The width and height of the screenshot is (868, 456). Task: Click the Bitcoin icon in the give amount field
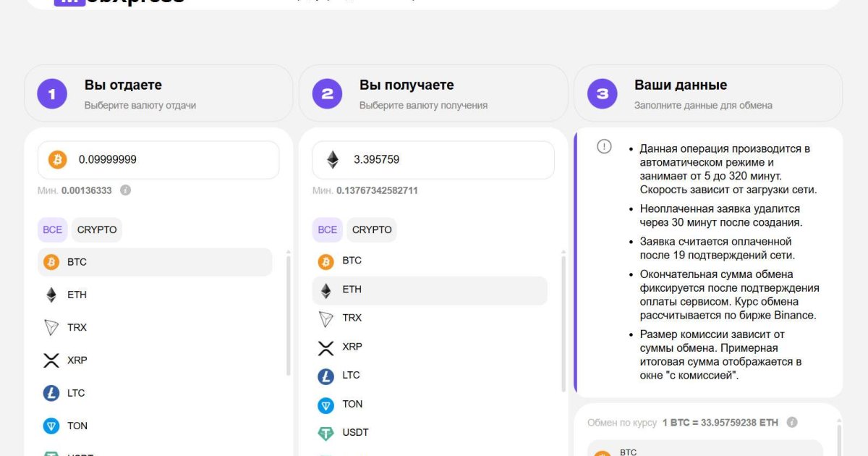[58, 160]
